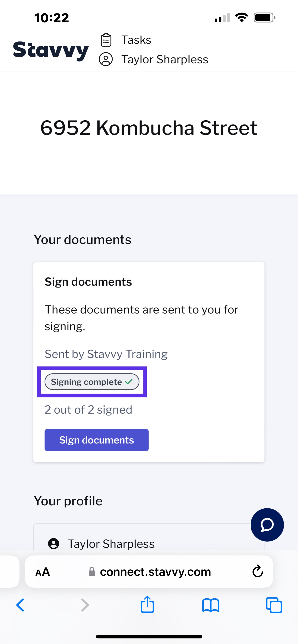
Task: Tap the forward navigation arrow
Action: click(x=85, y=605)
